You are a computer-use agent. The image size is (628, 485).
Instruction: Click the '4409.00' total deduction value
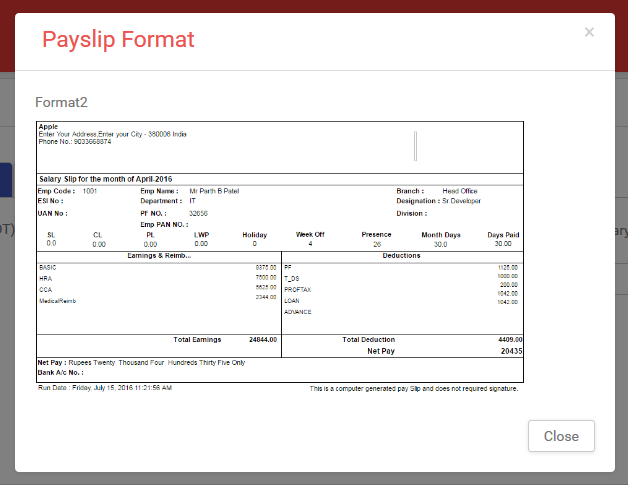pos(510,340)
